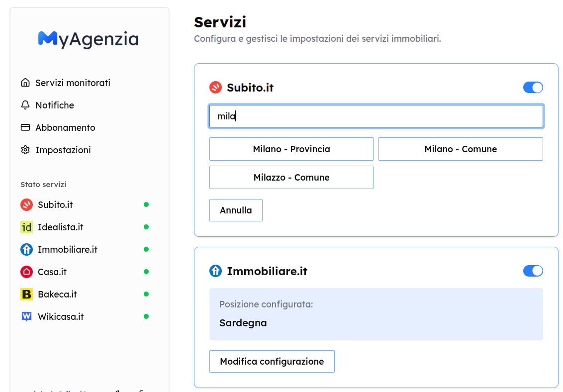Viewport: 563px width, 392px height.
Task: Turn off the Immobiliare.it service toggle
Action: [533, 271]
